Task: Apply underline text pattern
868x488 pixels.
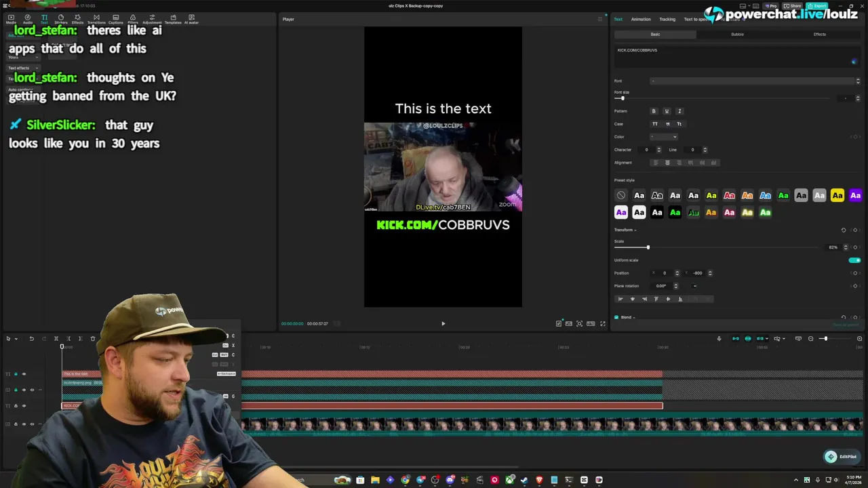Action: (667, 111)
